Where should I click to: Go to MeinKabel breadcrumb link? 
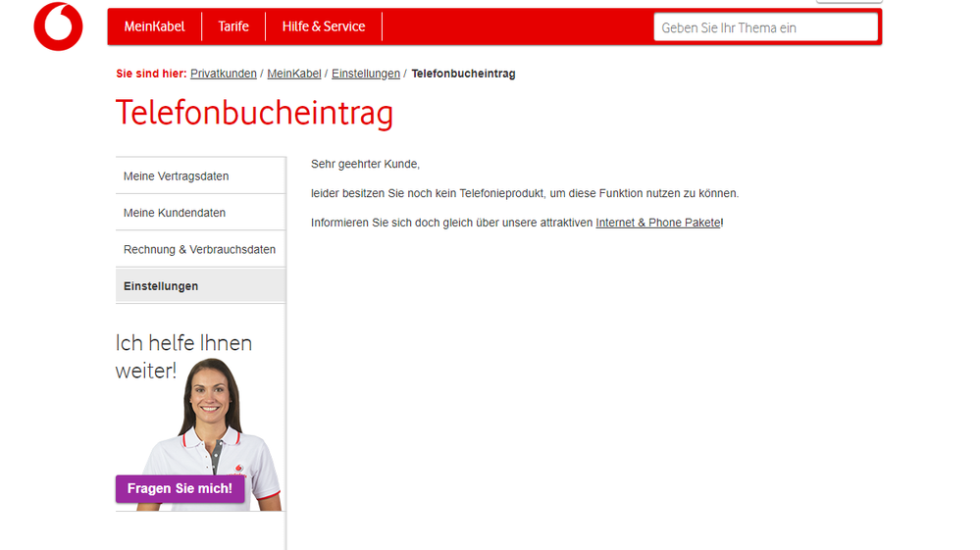pos(293,74)
